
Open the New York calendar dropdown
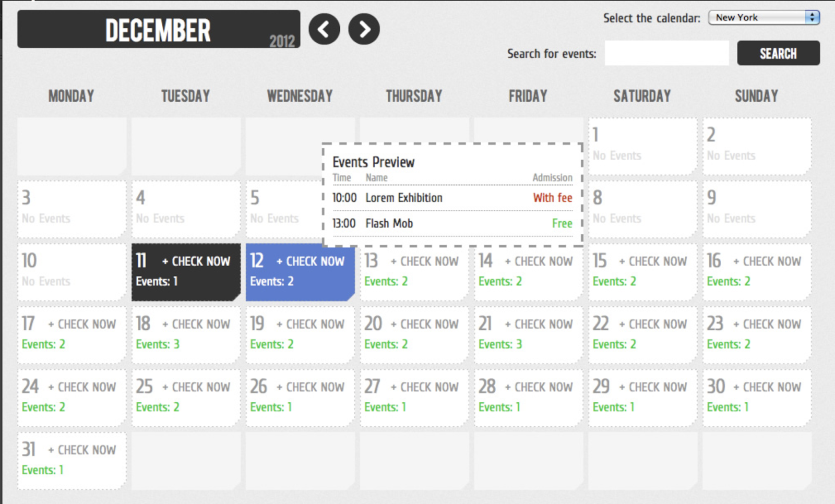pyautogui.click(x=764, y=18)
